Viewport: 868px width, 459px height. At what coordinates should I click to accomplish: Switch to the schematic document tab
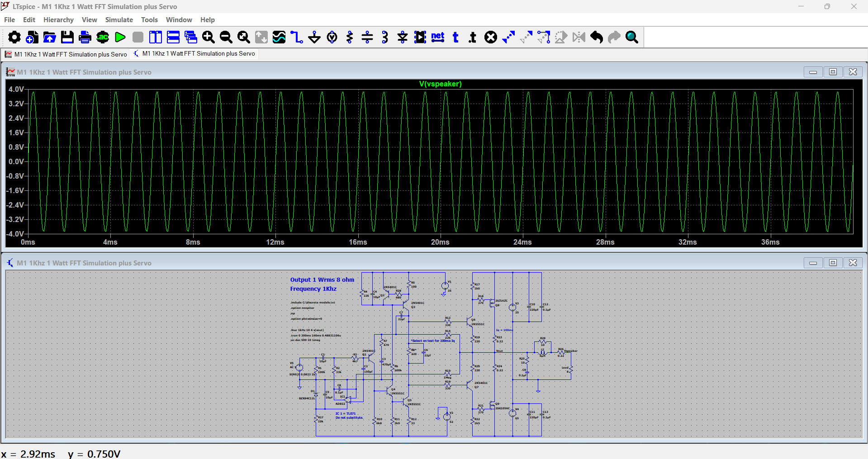[194, 54]
